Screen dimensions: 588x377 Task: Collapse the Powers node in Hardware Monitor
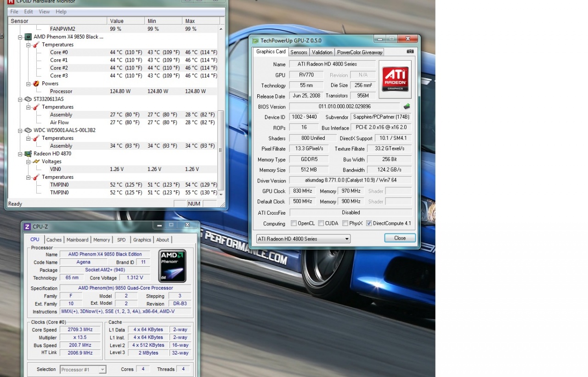coord(28,84)
